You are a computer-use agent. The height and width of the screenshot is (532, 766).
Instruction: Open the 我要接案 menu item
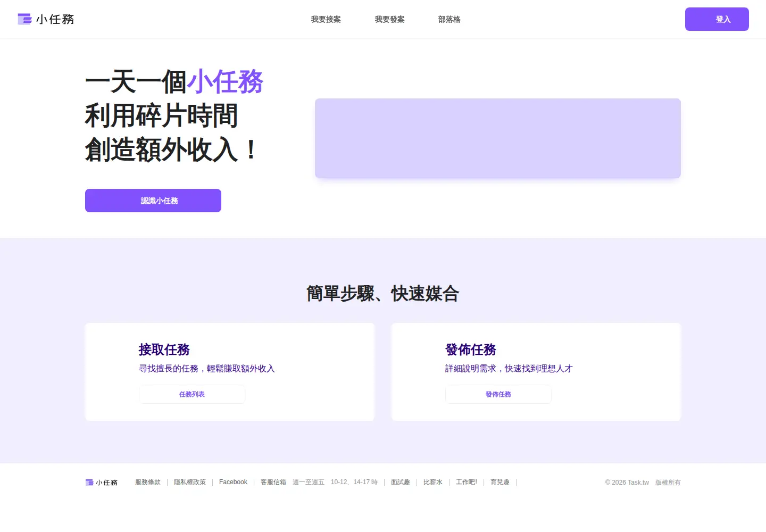pos(326,19)
